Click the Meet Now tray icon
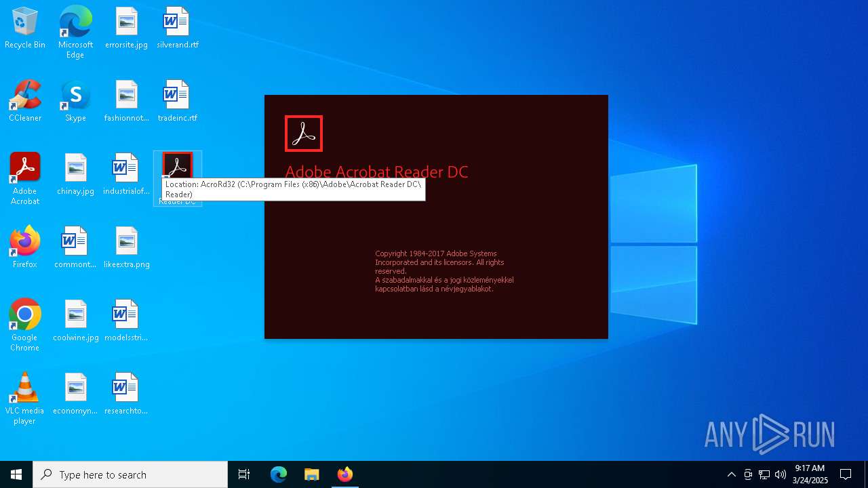Image resolution: width=868 pixels, height=488 pixels. click(748, 474)
